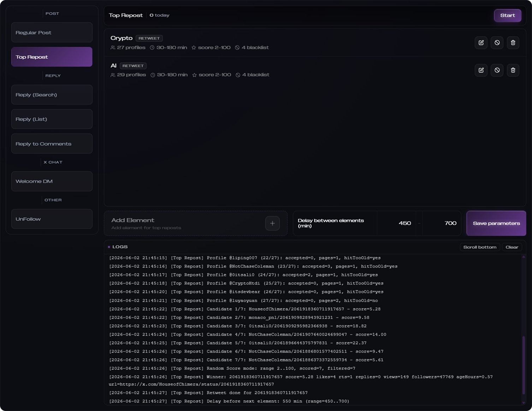Click log line 'Delay before next element: 550 min'
The height and width of the screenshot is (411, 532).
[229, 401]
